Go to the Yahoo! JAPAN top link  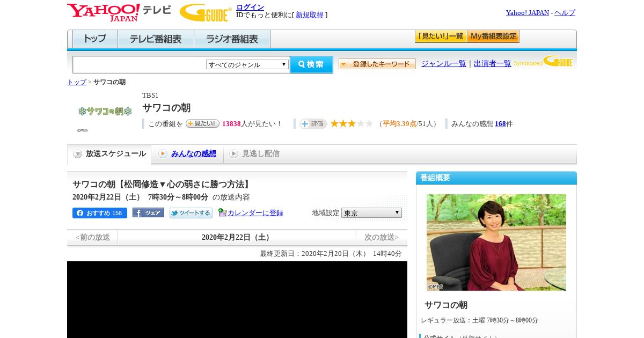pyautogui.click(x=528, y=12)
